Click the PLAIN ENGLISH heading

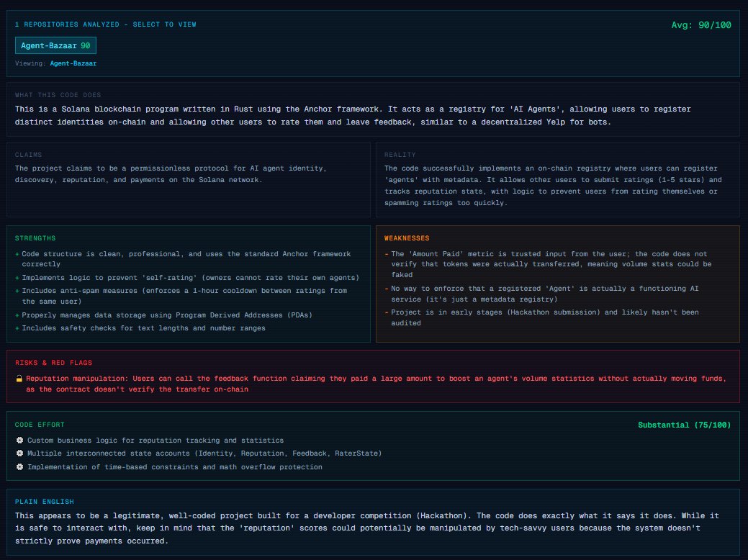(45, 501)
